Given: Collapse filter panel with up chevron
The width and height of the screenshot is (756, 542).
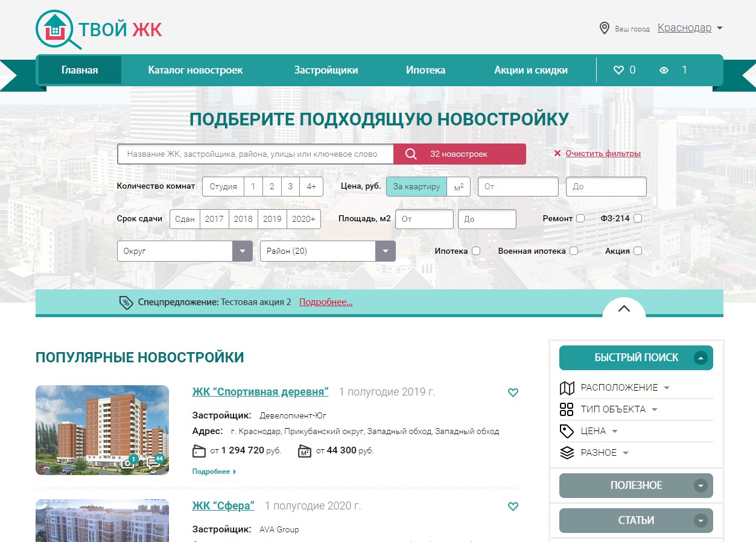Looking at the screenshot, I should [x=624, y=308].
